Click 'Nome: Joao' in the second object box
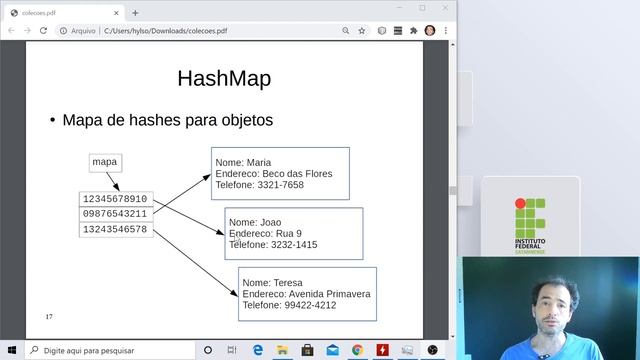 tap(255, 222)
